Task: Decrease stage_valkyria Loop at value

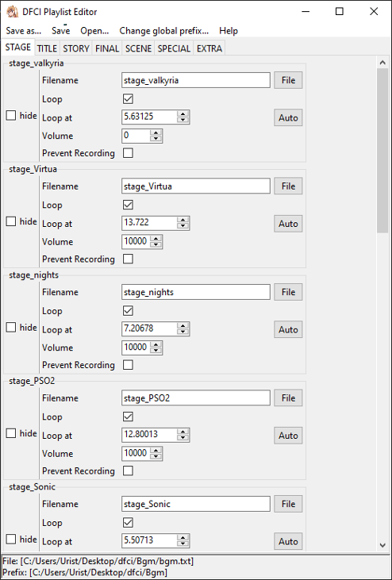Action: point(183,121)
